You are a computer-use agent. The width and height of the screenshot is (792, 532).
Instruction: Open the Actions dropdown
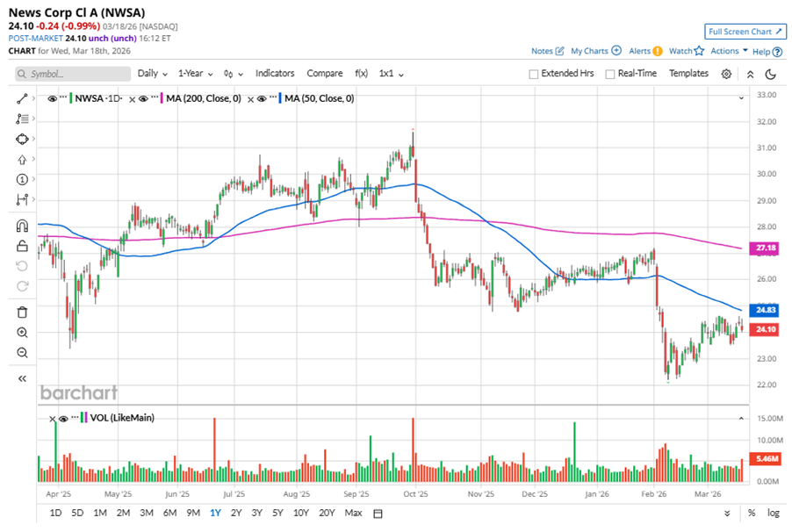point(730,51)
